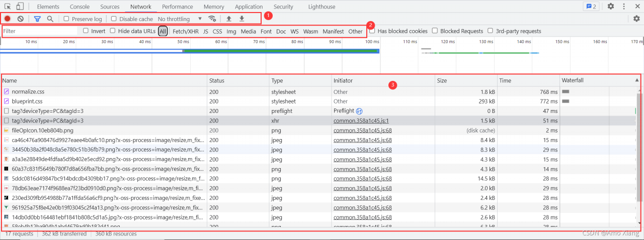This screenshot has width=644, height=240.
Task: Switch to the Lighthouse tab
Action: click(x=321, y=7)
